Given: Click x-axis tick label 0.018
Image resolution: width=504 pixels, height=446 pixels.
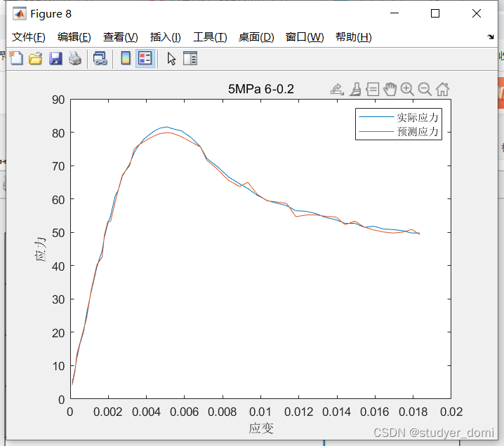Looking at the screenshot, I should 413,412.
